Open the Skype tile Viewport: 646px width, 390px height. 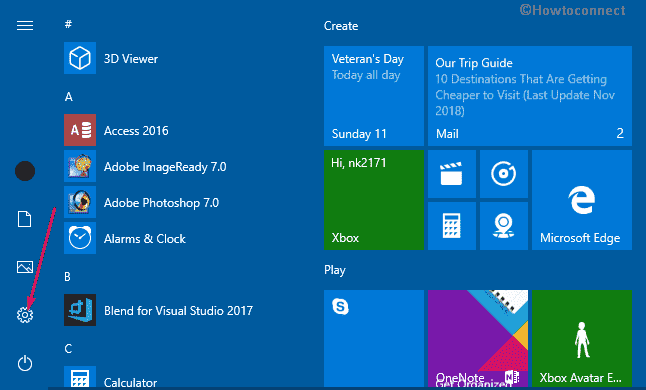click(374, 339)
